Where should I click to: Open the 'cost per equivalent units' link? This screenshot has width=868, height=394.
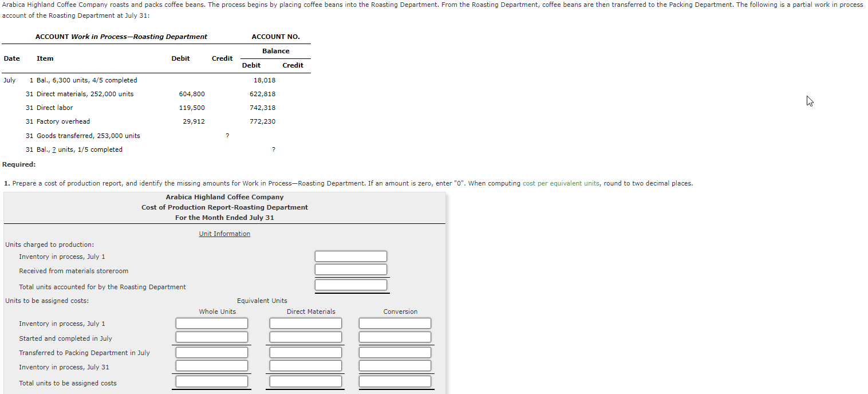click(x=561, y=183)
